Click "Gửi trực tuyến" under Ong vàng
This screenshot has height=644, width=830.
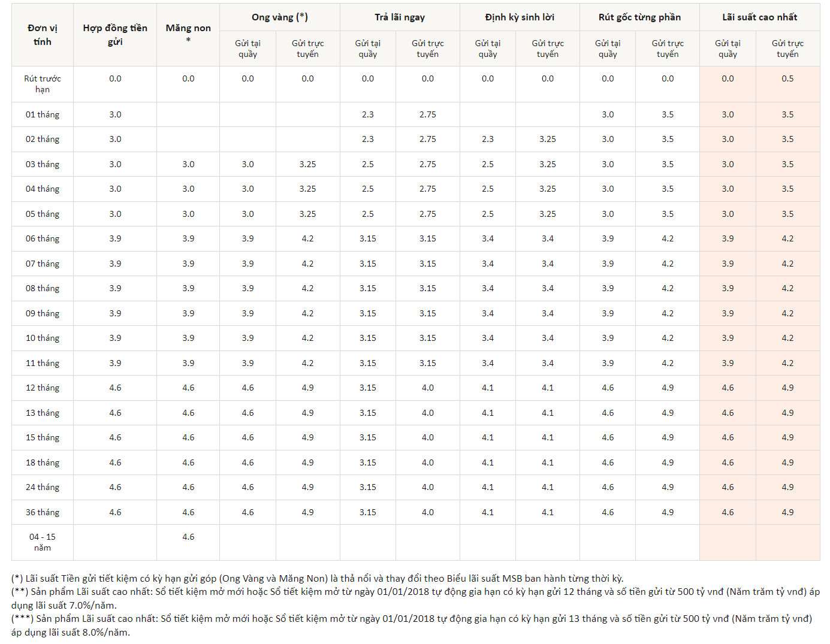pyautogui.click(x=307, y=49)
